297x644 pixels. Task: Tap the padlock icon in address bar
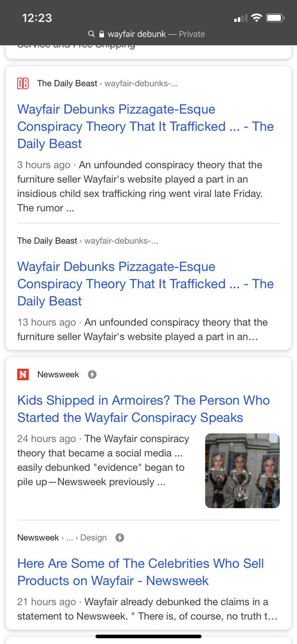click(101, 34)
